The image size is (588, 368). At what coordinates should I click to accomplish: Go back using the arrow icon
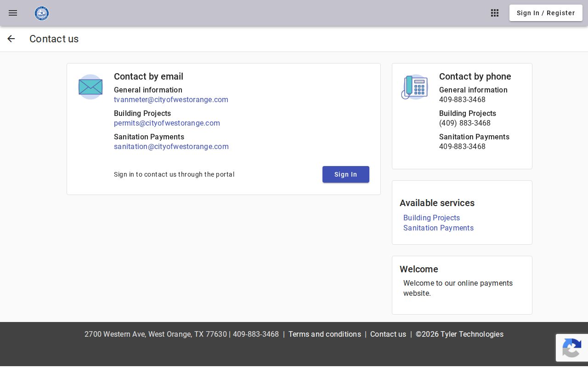tap(11, 39)
